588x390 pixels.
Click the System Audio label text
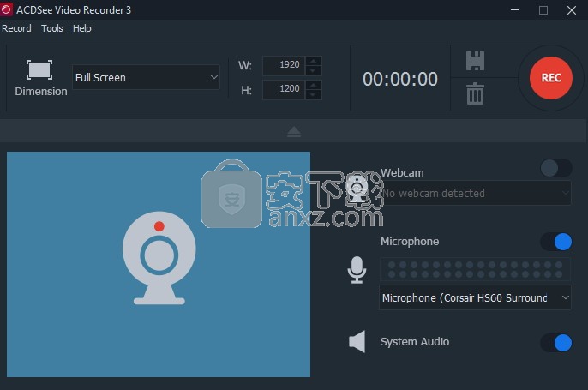coord(415,342)
